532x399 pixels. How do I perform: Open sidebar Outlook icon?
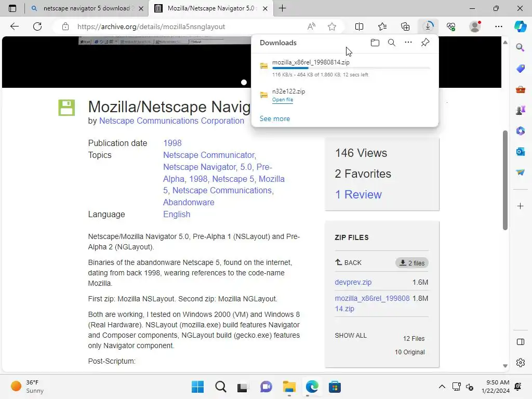click(520, 152)
